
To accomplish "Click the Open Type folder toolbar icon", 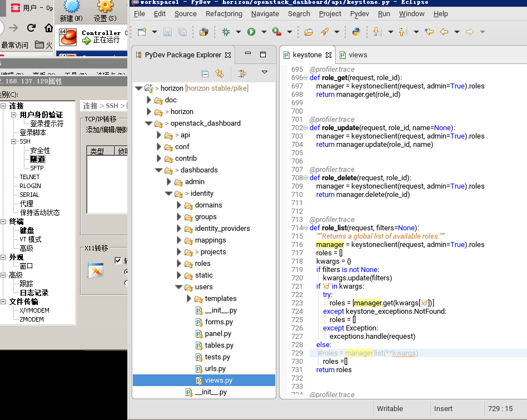I will [x=309, y=32].
